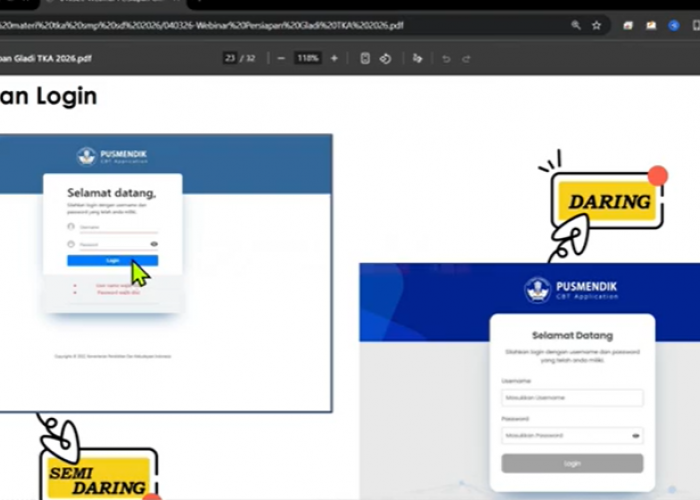The width and height of the screenshot is (700, 500).
Task: Toggle password eye icon in left login form
Action: [154, 243]
